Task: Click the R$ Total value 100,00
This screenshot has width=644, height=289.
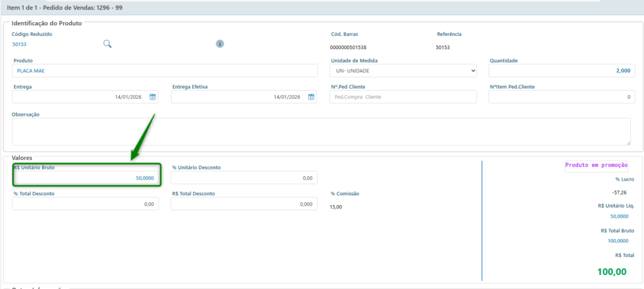Action: tap(612, 272)
